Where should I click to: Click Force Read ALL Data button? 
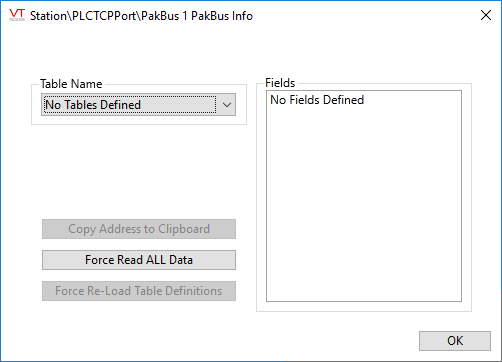[139, 260]
